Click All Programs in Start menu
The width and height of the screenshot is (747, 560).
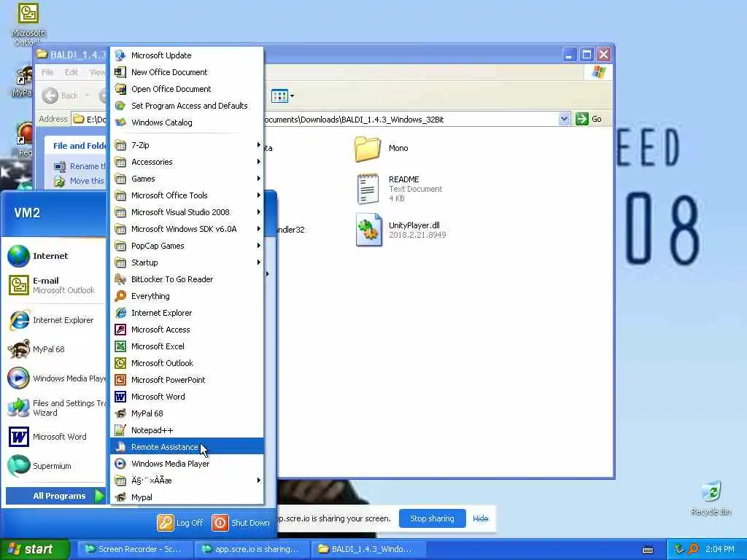point(55,496)
